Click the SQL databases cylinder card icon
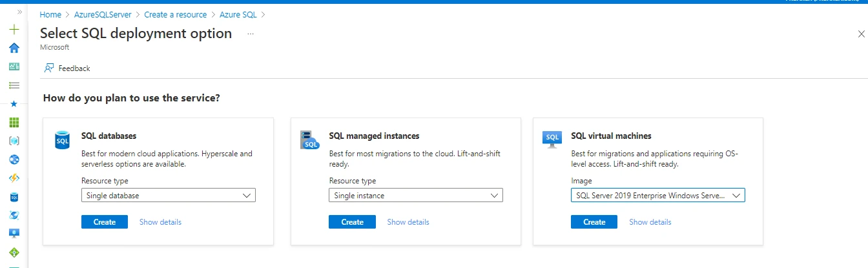Image resolution: width=868 pixels, height=268 pixels. point(62,139)
